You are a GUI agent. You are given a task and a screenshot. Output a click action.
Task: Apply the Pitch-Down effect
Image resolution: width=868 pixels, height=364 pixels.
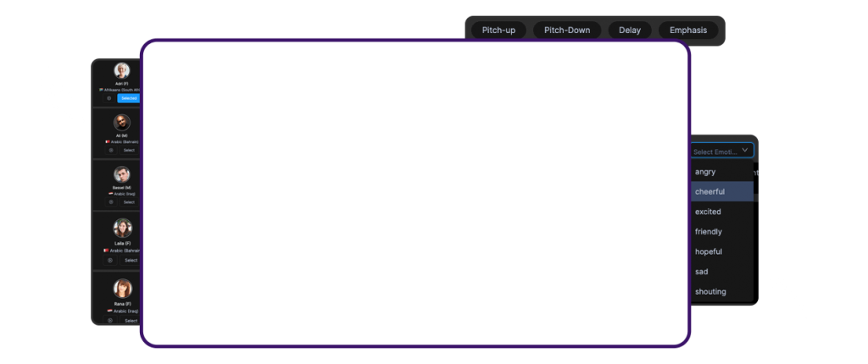567,30
